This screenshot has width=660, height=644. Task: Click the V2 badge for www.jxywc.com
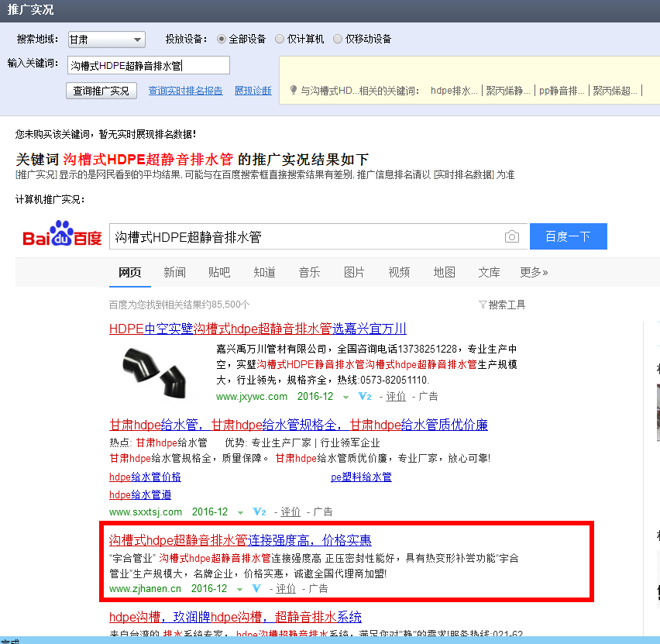point(365,396)
